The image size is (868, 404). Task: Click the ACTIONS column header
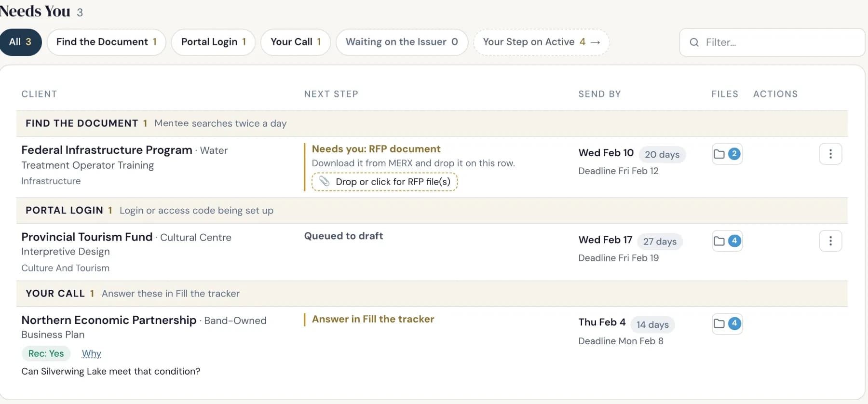[775, 94]
